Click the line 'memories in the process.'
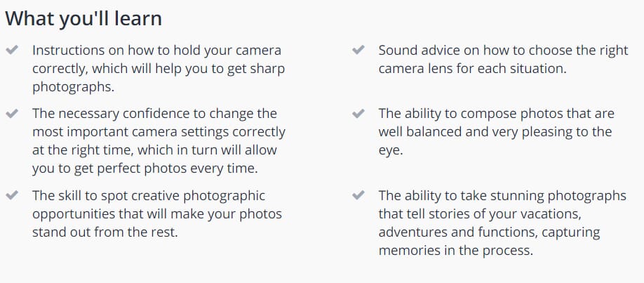Image resolution: width=644 pixels, height=283 pixels. (456, 250)
